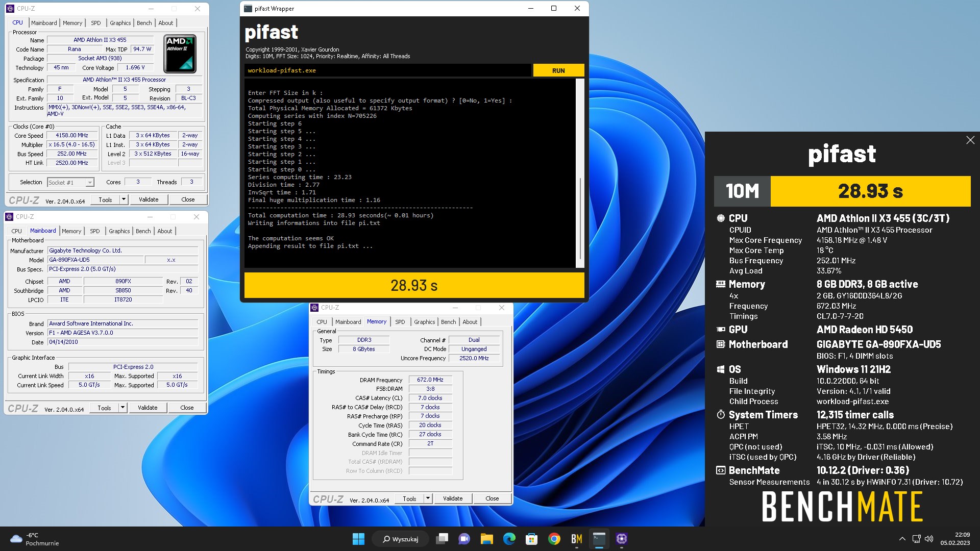Viewport: 980px width, 551px height.
Task: Launch Google Chrome from the taskbar
Action: click(x=554, y=539)
